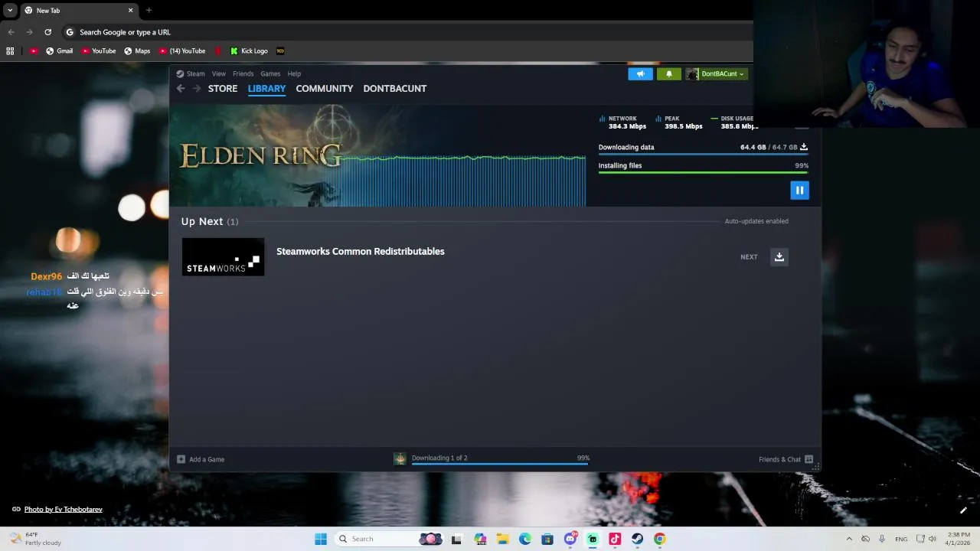Click the Elden Ring banner image

378,155
